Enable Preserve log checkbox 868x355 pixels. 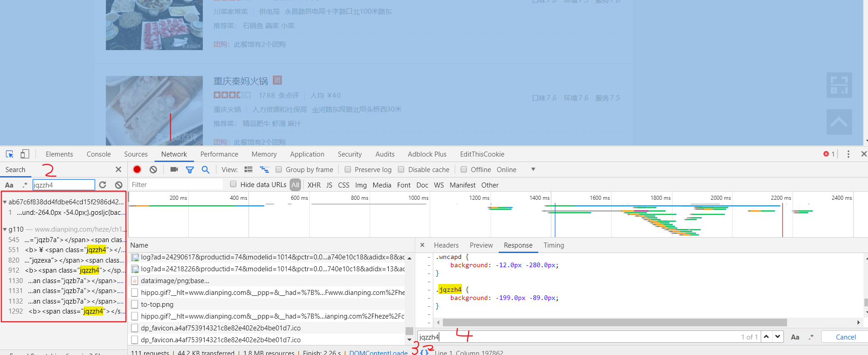pyautogui.click(x=348, y=169)
